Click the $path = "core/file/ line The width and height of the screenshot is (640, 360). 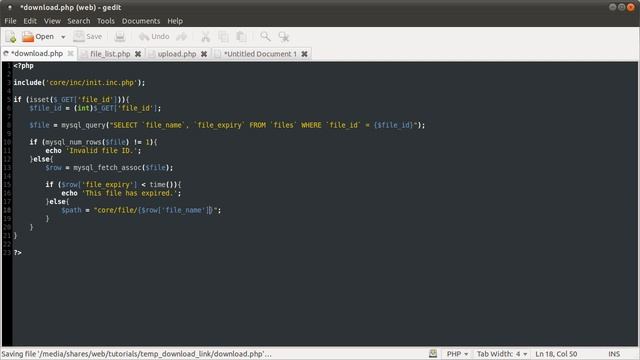tap(141, 210)
